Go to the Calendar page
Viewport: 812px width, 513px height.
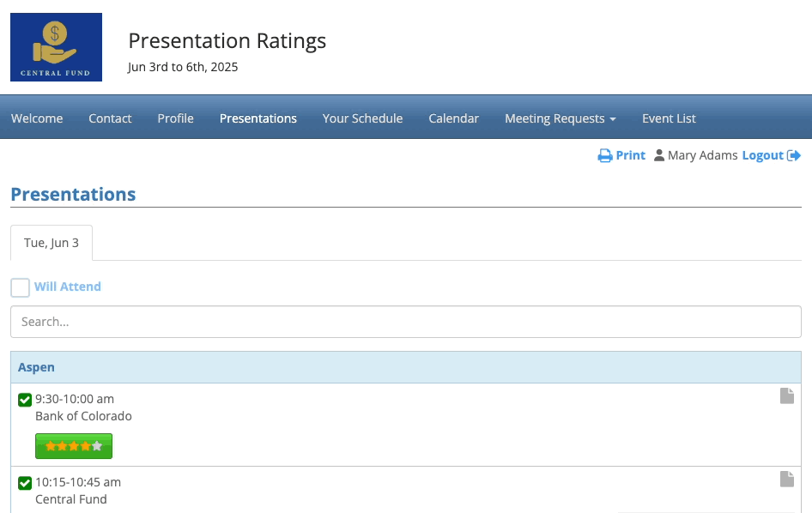tap(453, 118)
